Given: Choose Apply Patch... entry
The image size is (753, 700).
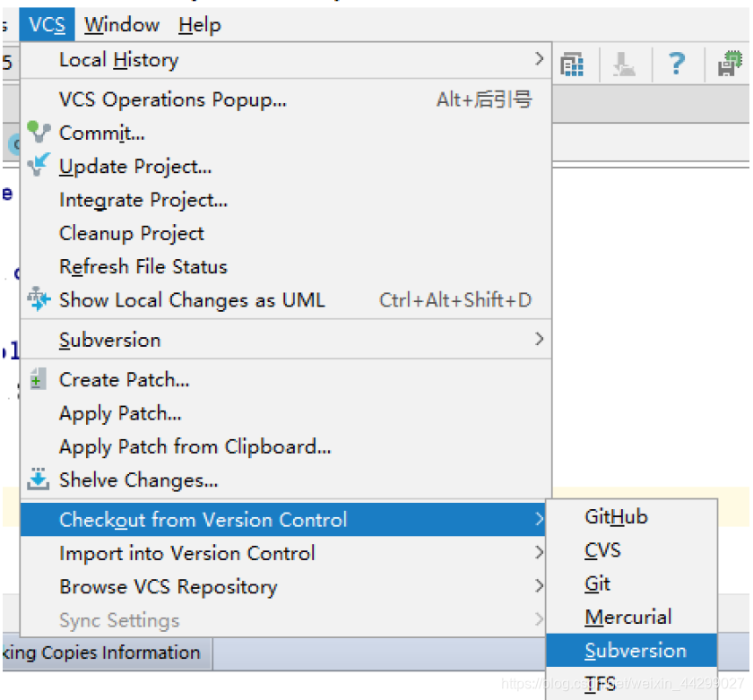Looking at the screenshot, I should tap(286, 413).
